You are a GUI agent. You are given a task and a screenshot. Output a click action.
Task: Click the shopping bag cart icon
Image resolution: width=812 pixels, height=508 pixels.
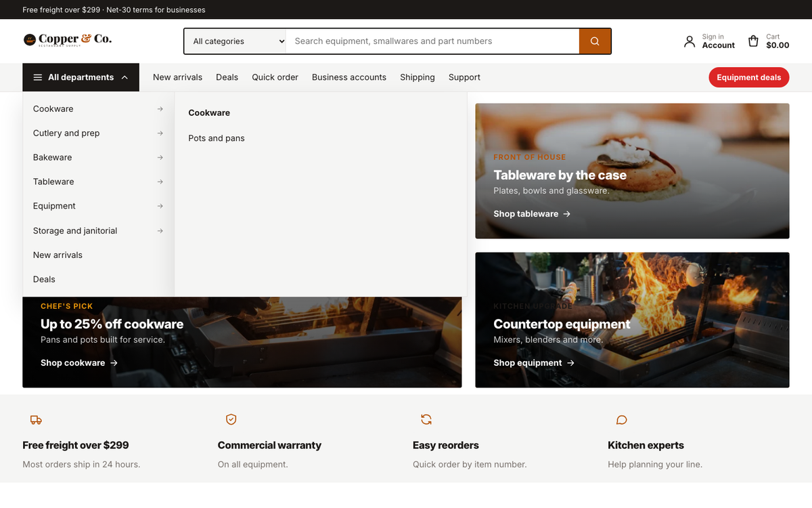[753, 41]
